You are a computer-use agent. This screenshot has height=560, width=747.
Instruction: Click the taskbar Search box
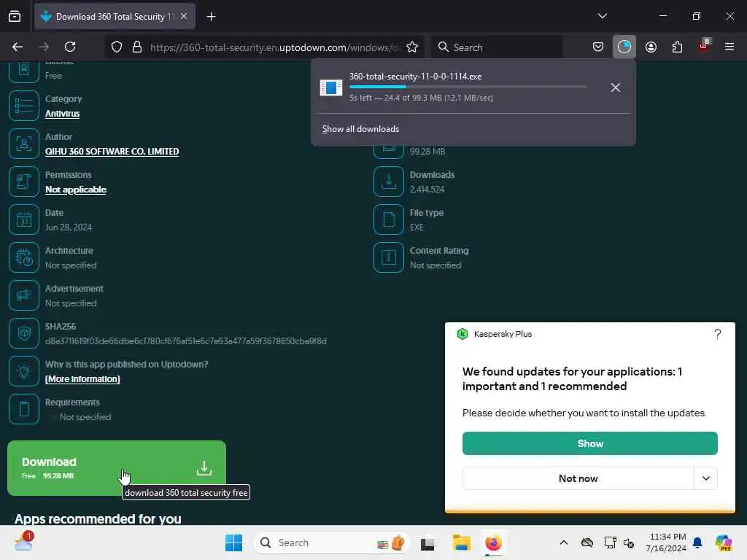click(332, 542)
